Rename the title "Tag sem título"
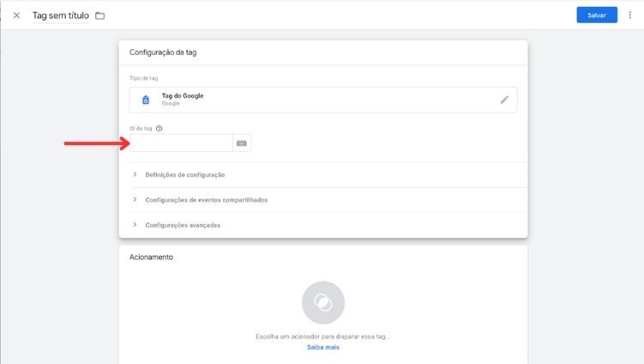Viewport: 644px width, 364px height. pos(61,15)
